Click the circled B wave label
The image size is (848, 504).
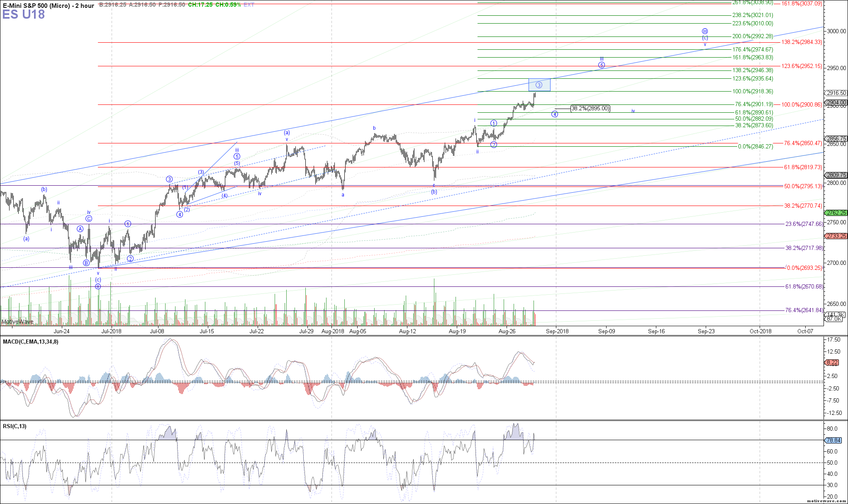(86, 263)
